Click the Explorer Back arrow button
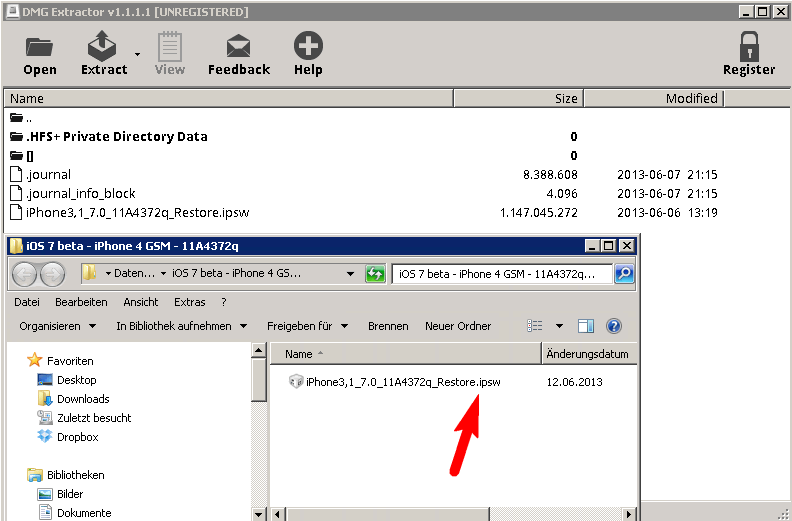Viewport: 792px width, 521px height. pos(24,274)
